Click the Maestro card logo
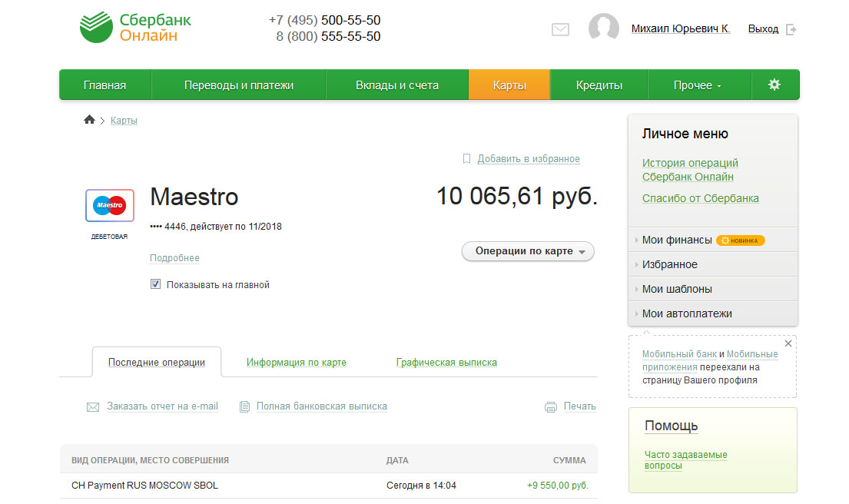 [x=110, y=205]
